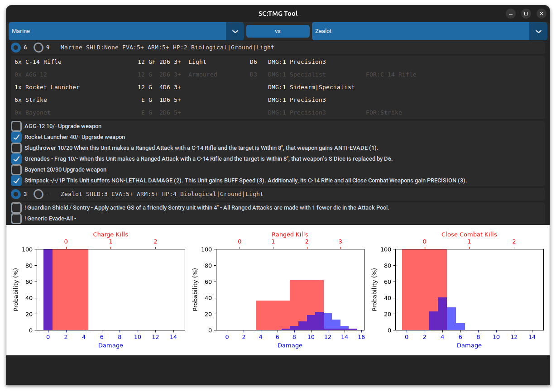Screen dimensions: 556x392
Task: Click the Close Combat Kills chart title
Action: coord(469,234)
